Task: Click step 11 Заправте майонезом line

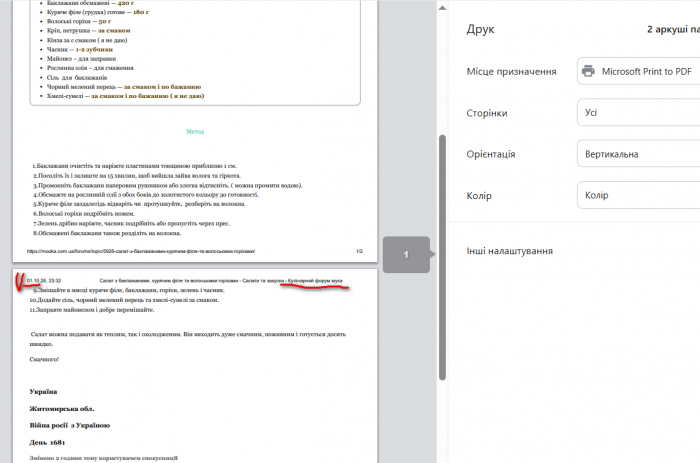Action: [x=92, y=309]
